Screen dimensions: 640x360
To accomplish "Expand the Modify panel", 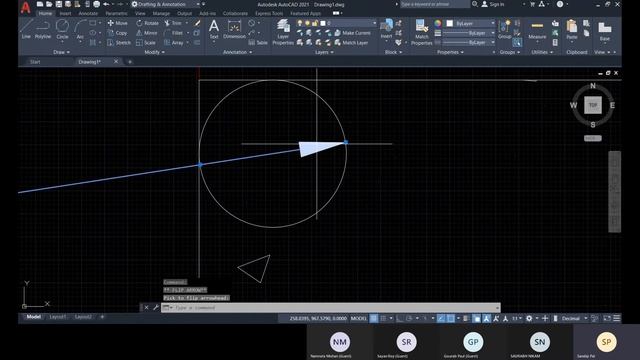I will [x=155, y=52].
